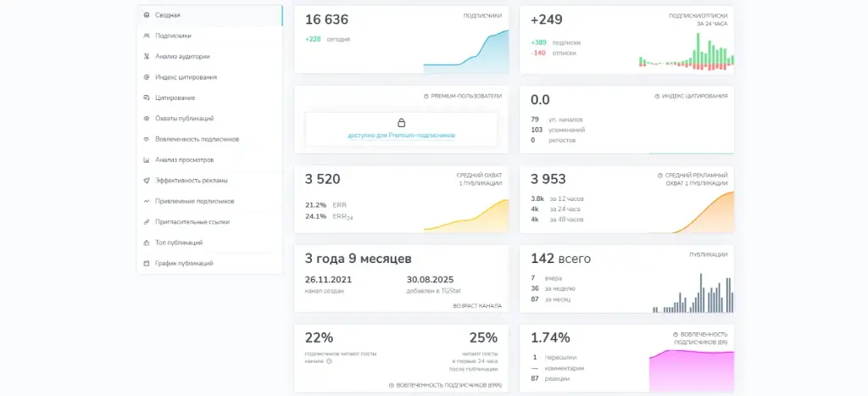Click the '103 упоминаний' row
The width and height of the screenshot is (868, 396).
[558, 130]
